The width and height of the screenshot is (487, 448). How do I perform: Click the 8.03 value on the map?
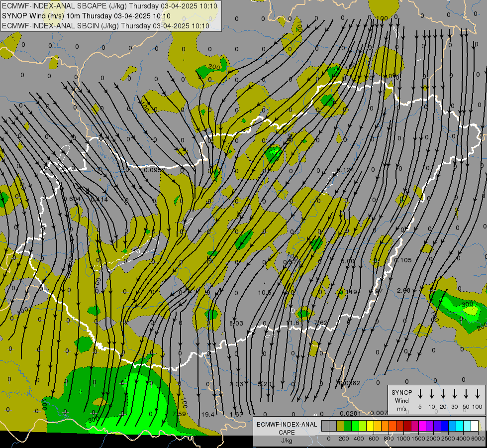236,324
